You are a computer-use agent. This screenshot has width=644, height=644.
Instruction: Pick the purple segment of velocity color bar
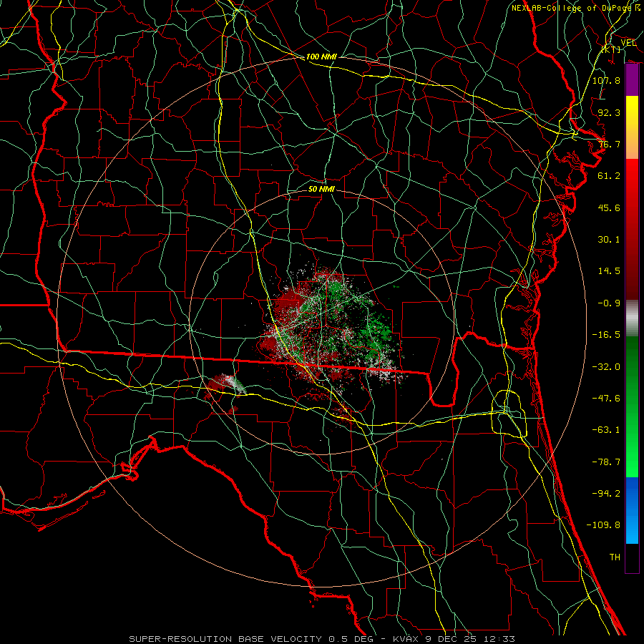coord(632,79)
